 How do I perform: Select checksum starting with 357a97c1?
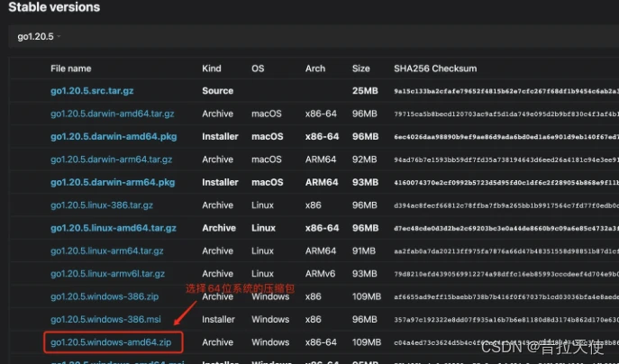(506, 320)
